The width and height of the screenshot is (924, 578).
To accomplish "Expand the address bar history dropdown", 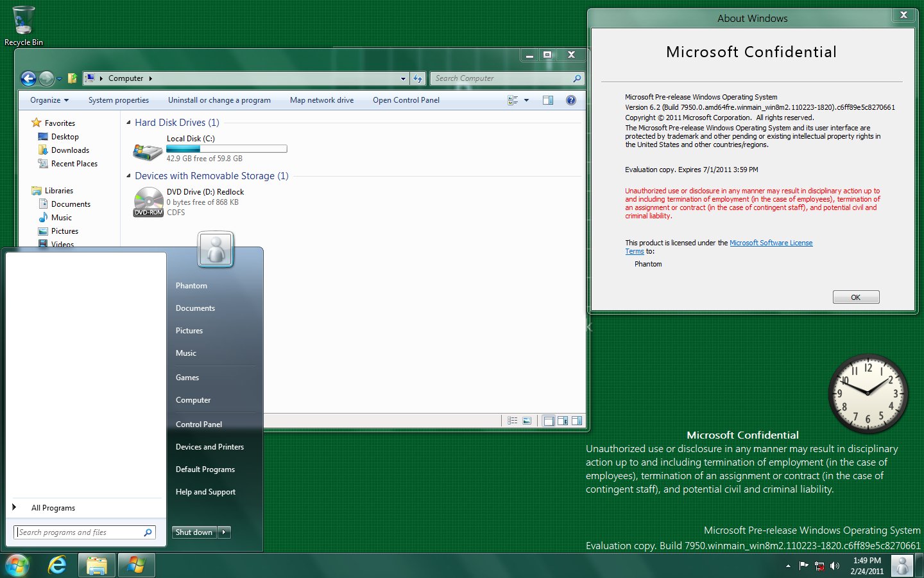I will point(403,78).
